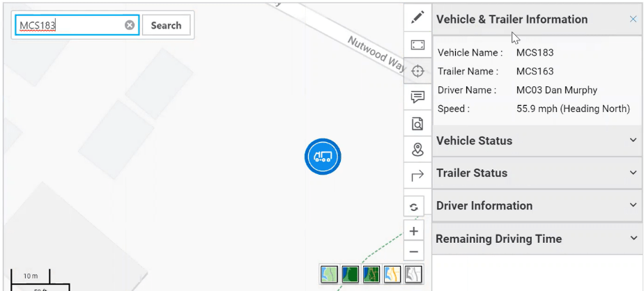Close the Vehicle & Trailer Information panel
644x291 pixels.
pyautogui.click(x=633, y=19)
